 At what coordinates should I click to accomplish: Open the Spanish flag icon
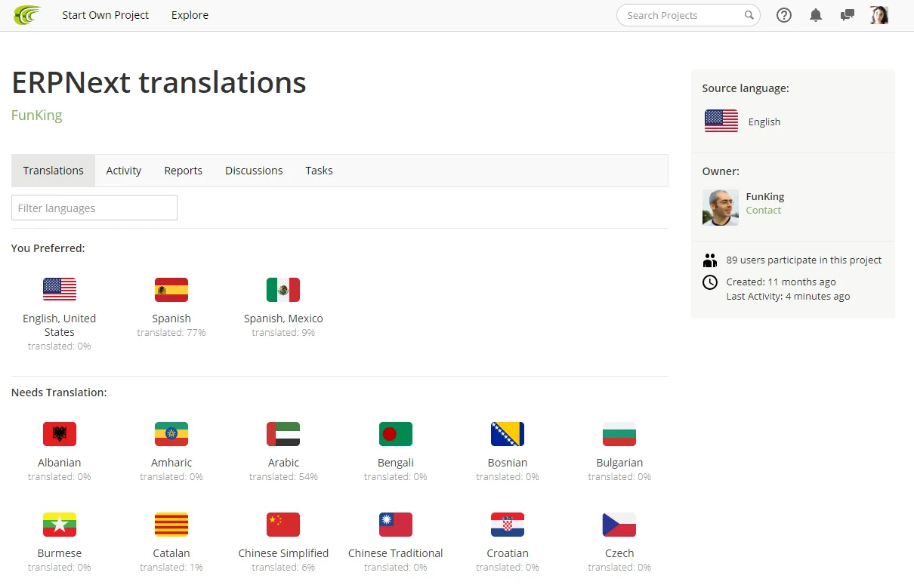tap(171, 290)
